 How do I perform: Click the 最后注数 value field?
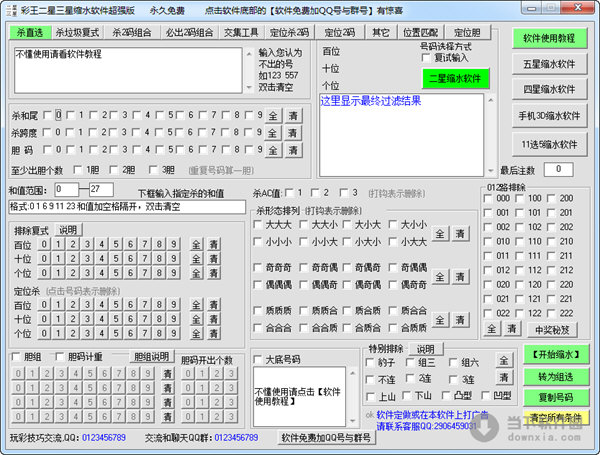click(559, 169)
